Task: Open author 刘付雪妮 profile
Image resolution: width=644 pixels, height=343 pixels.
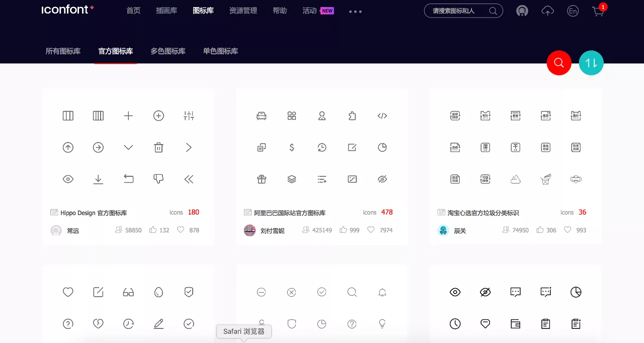Action: point(272,231)
